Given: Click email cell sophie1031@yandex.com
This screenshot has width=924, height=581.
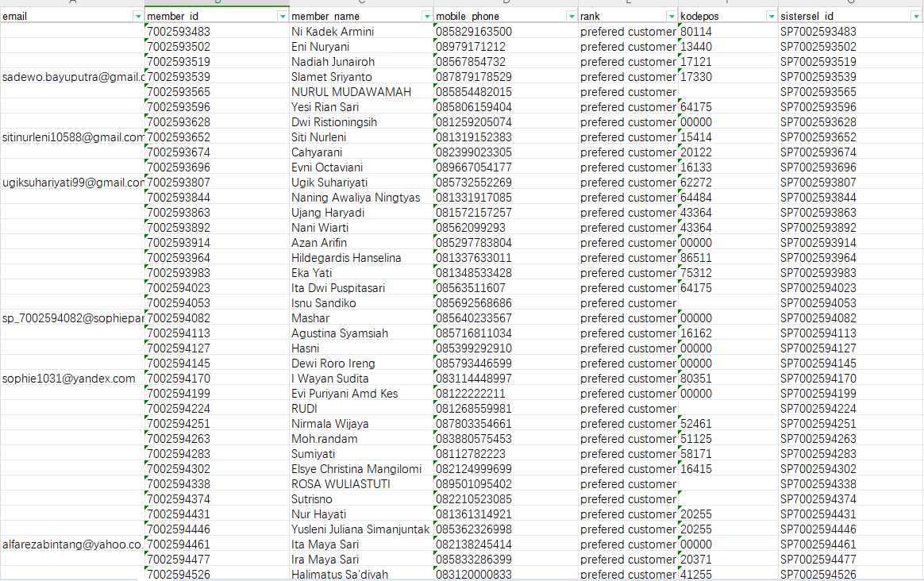Looking at the screenshot, I should [72, 379].
